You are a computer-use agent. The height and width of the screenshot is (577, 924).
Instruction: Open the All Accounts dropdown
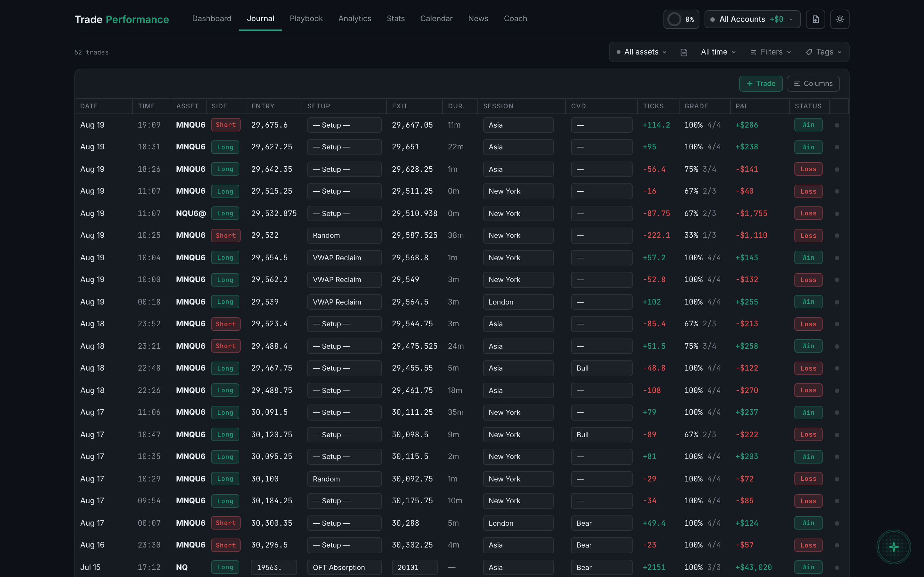tap(752, 19)
